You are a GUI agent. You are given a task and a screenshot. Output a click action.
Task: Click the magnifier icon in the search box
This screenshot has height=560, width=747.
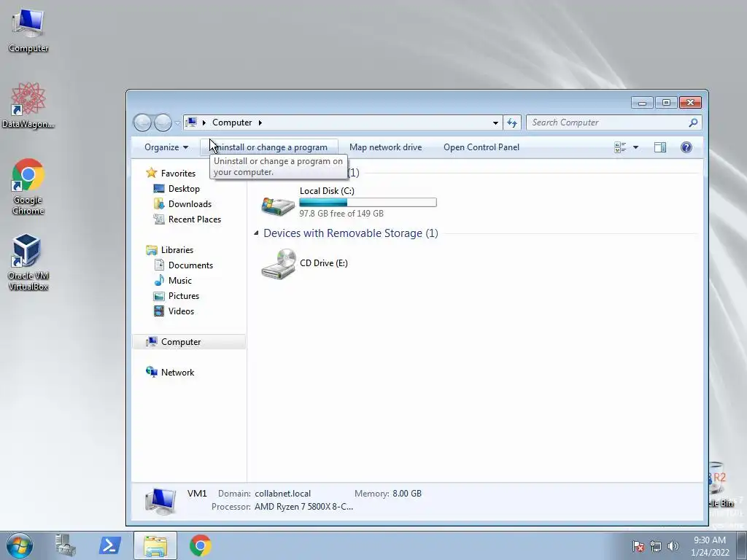[x=693, y=122]
